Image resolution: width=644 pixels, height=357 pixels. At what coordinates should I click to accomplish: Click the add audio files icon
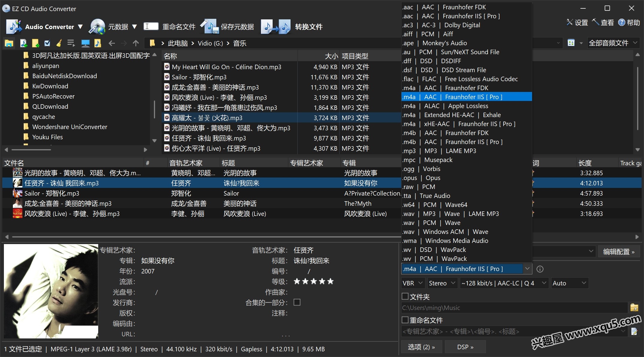pos(23,43)
